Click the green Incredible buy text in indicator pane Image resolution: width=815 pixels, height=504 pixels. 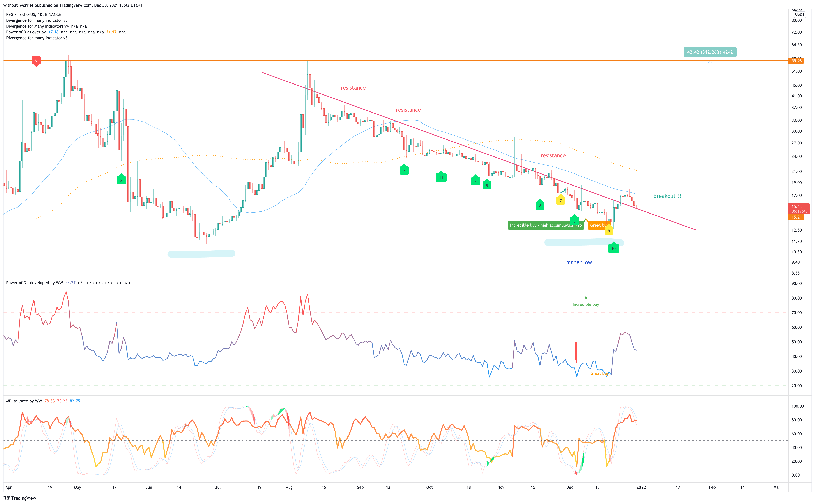click(x=586, y=304)
